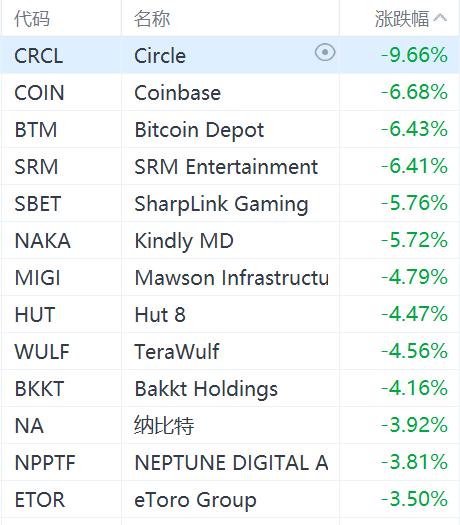This screenshot has height=525, width=460.
Task: Select the NPPTF ticker code
Action: pyautogui.click(x=45, y=463)
